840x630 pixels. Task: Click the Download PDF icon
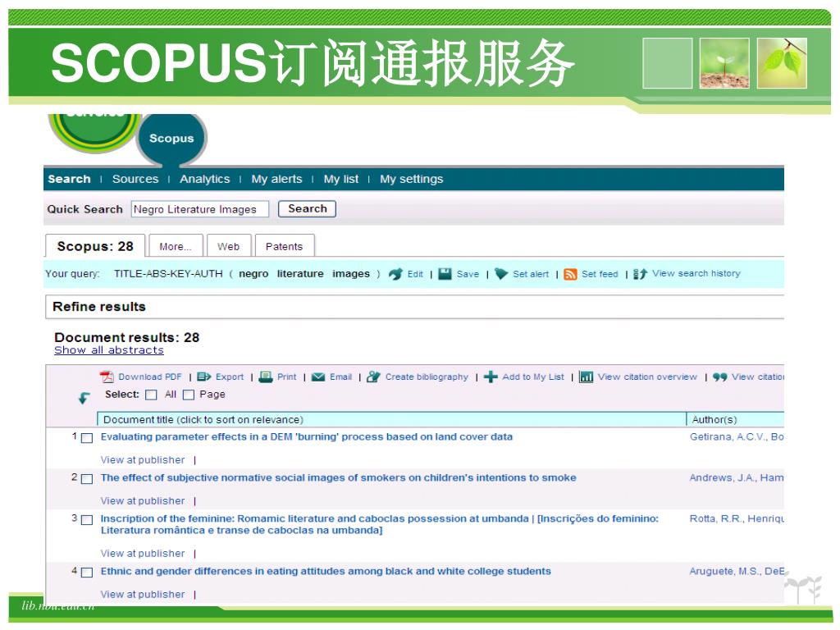click(107, 377)
